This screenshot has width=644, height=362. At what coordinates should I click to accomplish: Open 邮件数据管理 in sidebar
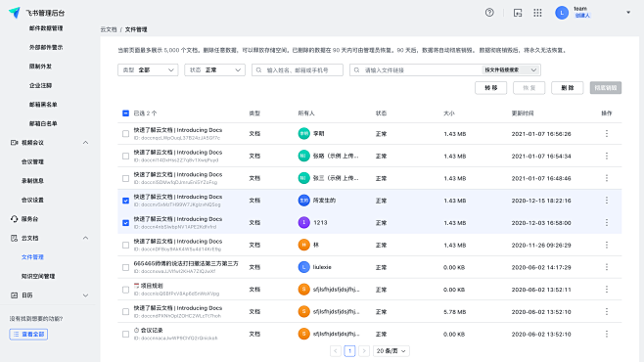[x=46, y=28]
